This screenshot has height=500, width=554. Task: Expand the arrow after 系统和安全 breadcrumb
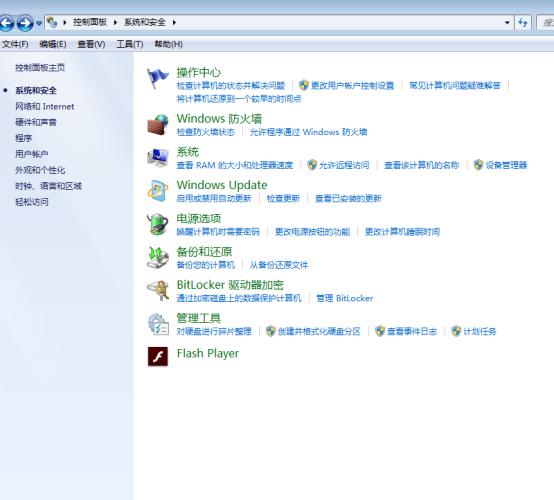point(174,23)
